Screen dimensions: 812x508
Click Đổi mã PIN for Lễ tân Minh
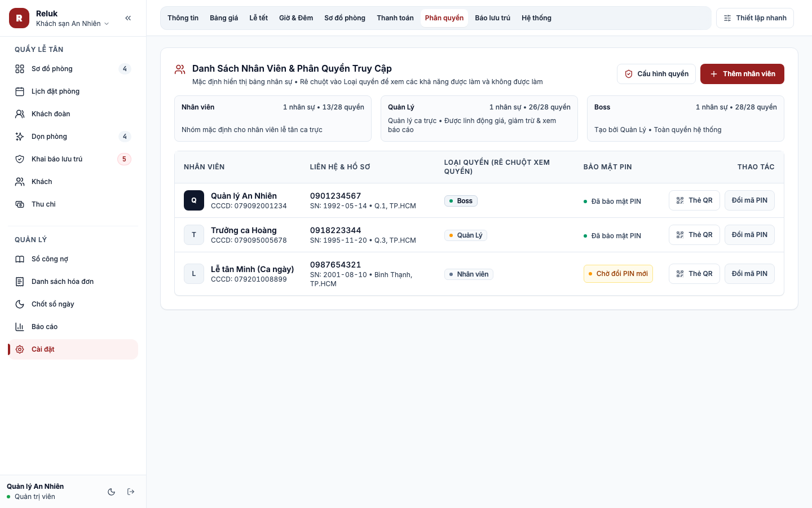[x=749, y=274]
